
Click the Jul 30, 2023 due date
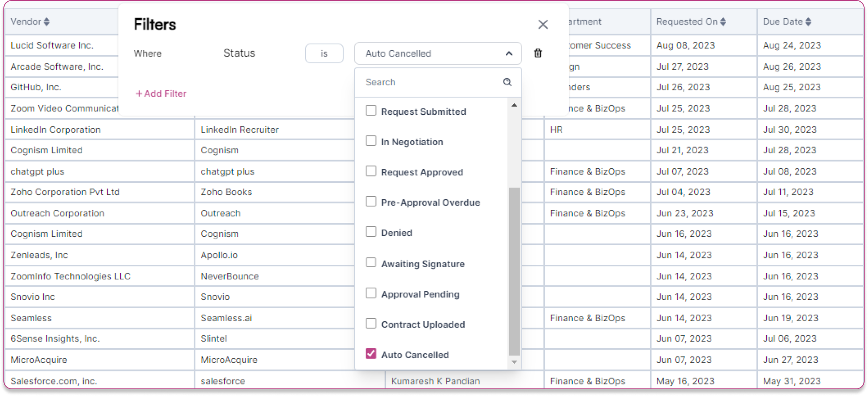click(x=790, y=130)
